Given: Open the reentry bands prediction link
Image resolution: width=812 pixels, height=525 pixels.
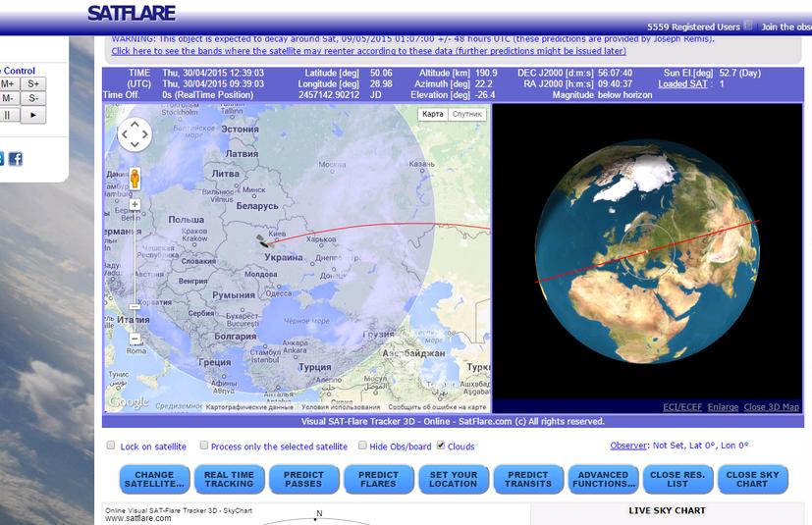Looking at the screenshot, I should 369,51.
